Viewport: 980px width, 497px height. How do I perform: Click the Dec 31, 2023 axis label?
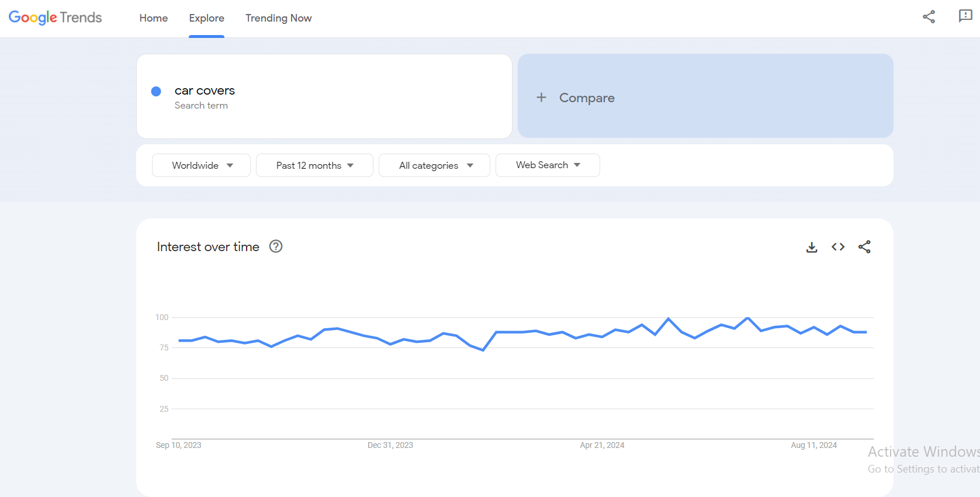(390, 445)
